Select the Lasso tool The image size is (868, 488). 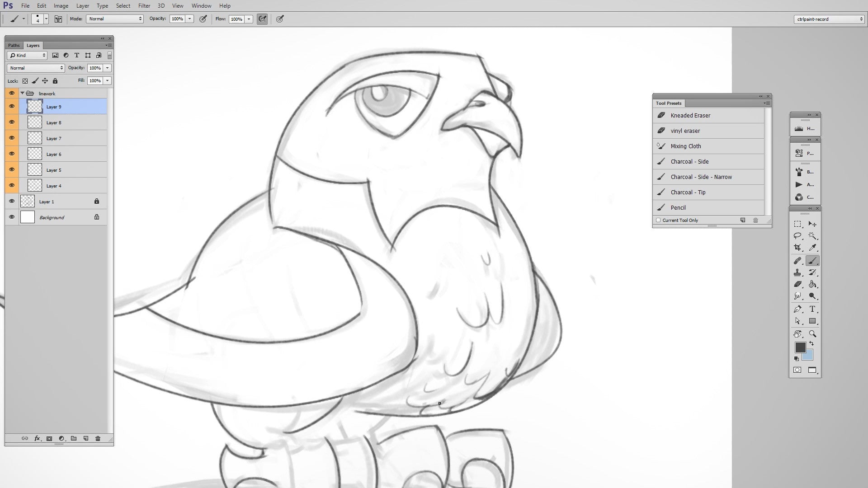tap(798, 236)
